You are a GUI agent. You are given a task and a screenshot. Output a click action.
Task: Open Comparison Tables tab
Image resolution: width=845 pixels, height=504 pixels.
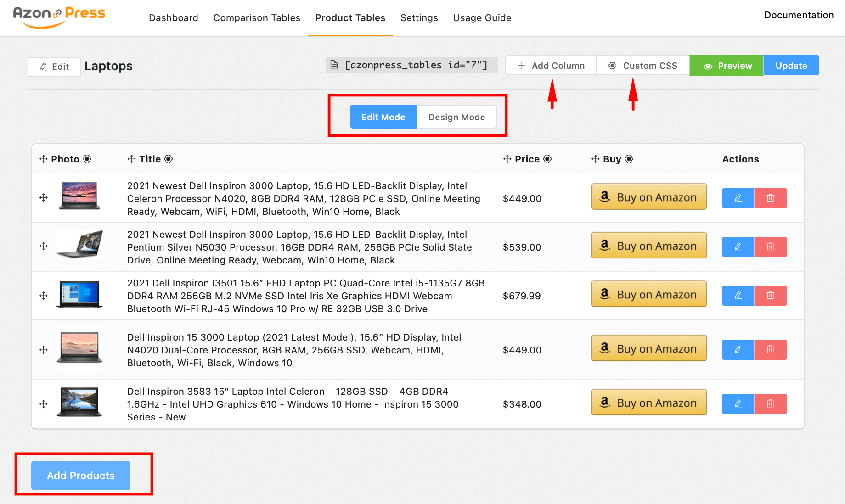(257, 18)
